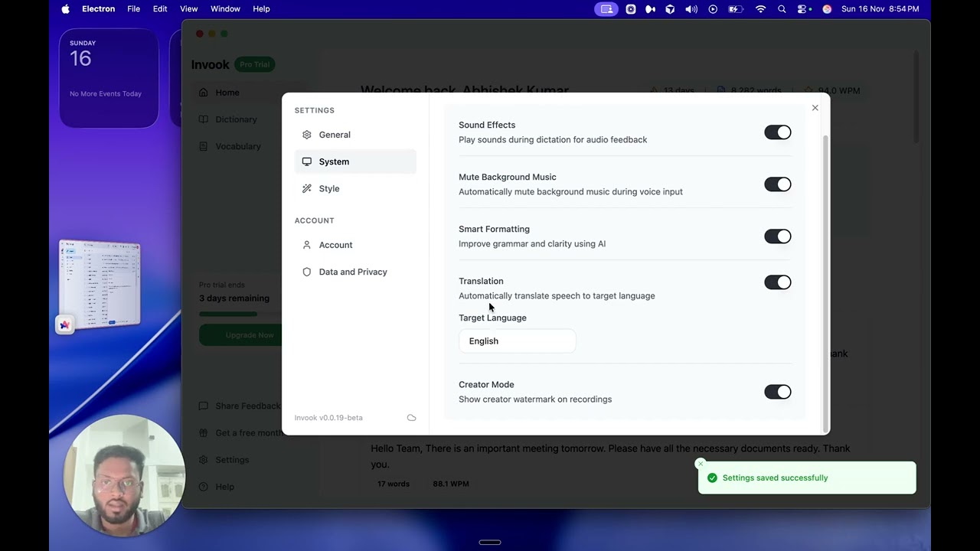Click the Share Feedback chat icon
Image resolution: width=980 pixels, height=551 pixels.
(203, 406)
